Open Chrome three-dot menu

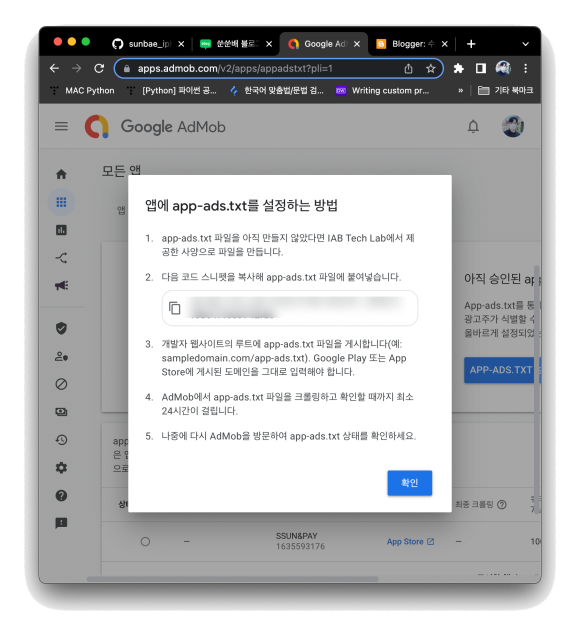tap(525, 68)
